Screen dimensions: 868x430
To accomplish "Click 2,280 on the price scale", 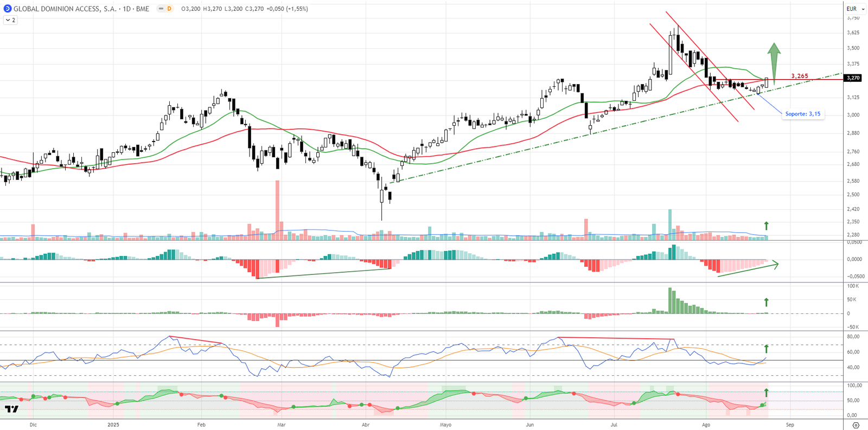I will (x=853, y=234).
